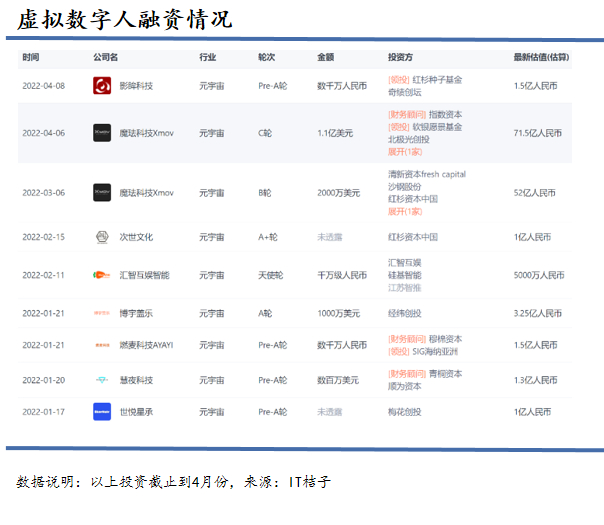Expand 展开(1家) investors in the C轮 row
Viewport: 604px width, 525px height.
pyautogui.click(x=405, y=152)
